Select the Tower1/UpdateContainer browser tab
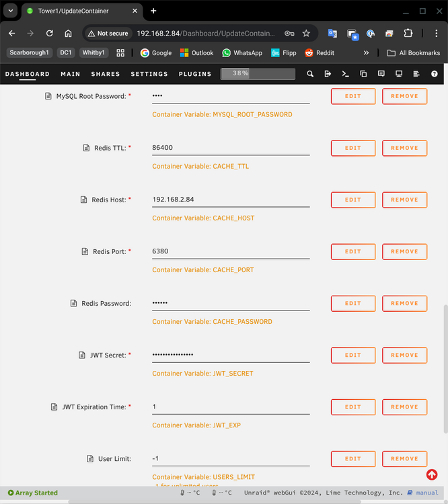This screenshot has width=448, height=504. (82, 11)
